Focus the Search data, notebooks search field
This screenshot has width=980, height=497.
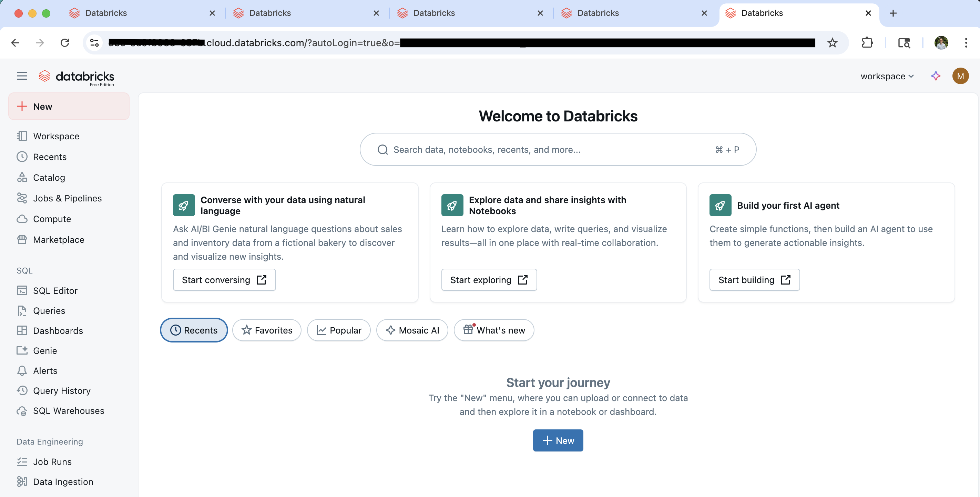(558, 149)
